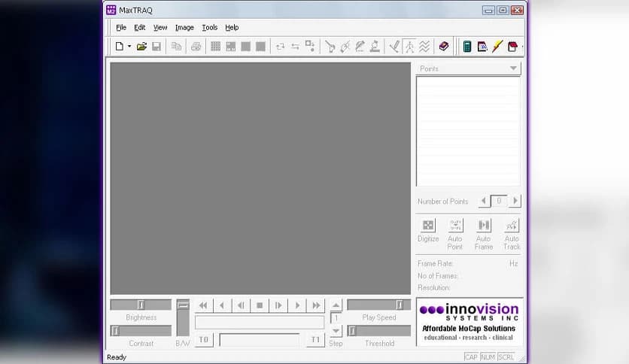
Task: Click the wavy lines toolbar icon
Action: tap(424, 47)
